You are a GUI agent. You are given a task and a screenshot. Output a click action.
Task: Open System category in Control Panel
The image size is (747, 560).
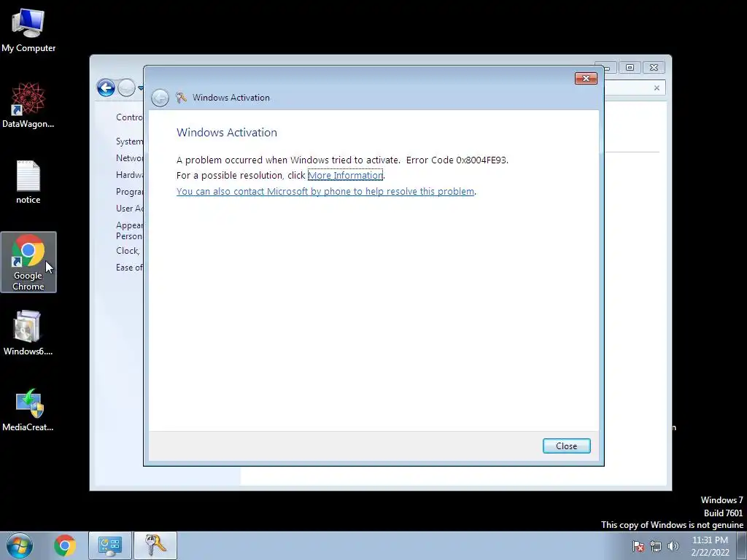(129, 141)
